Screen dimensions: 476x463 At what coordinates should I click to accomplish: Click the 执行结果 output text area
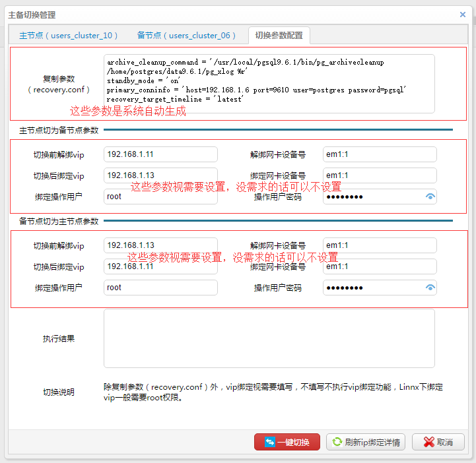[x=269, y=338]
